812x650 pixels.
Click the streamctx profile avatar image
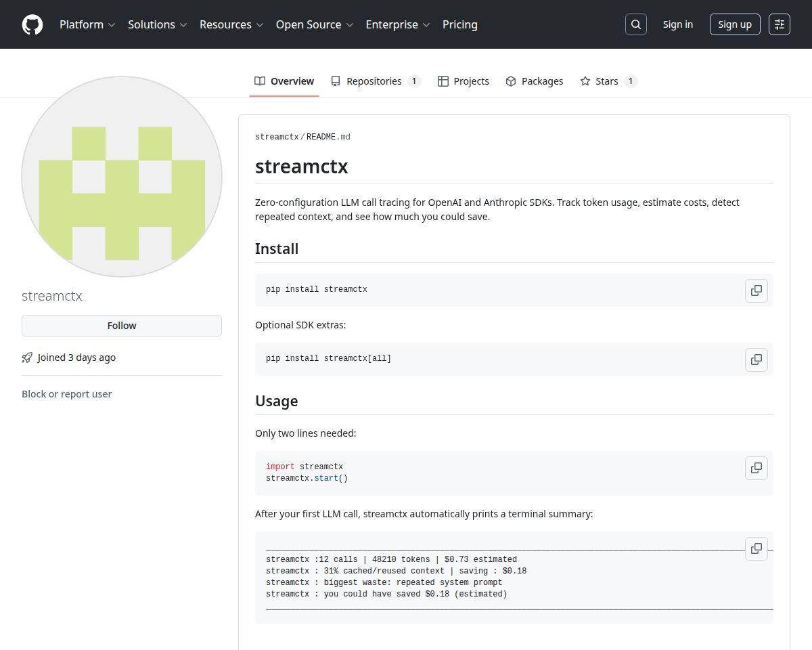(122, 177)
